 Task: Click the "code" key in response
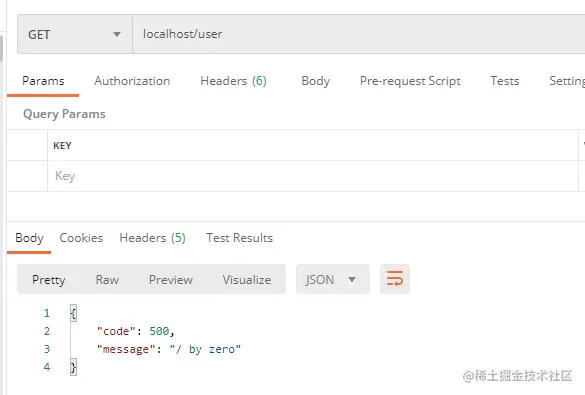(x=116, y=331)
